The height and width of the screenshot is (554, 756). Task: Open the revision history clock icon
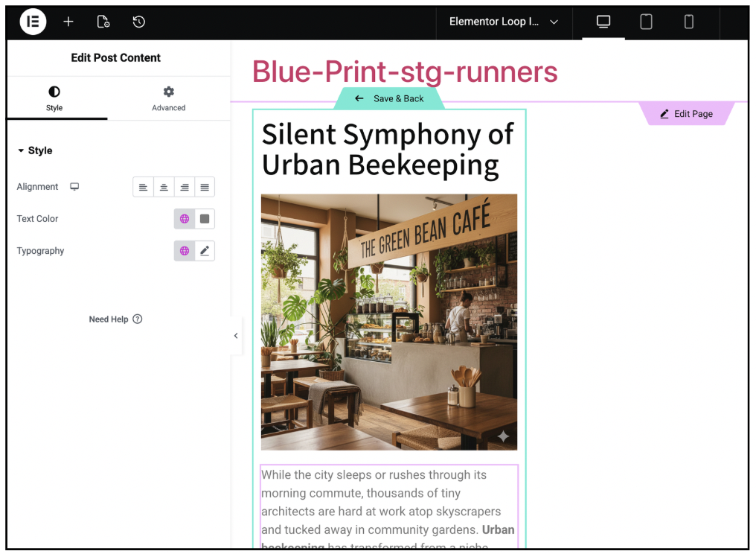pos(139,22)
